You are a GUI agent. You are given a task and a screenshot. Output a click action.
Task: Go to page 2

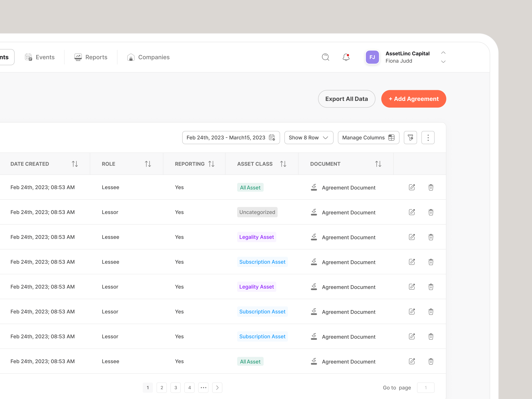point(162,388)
